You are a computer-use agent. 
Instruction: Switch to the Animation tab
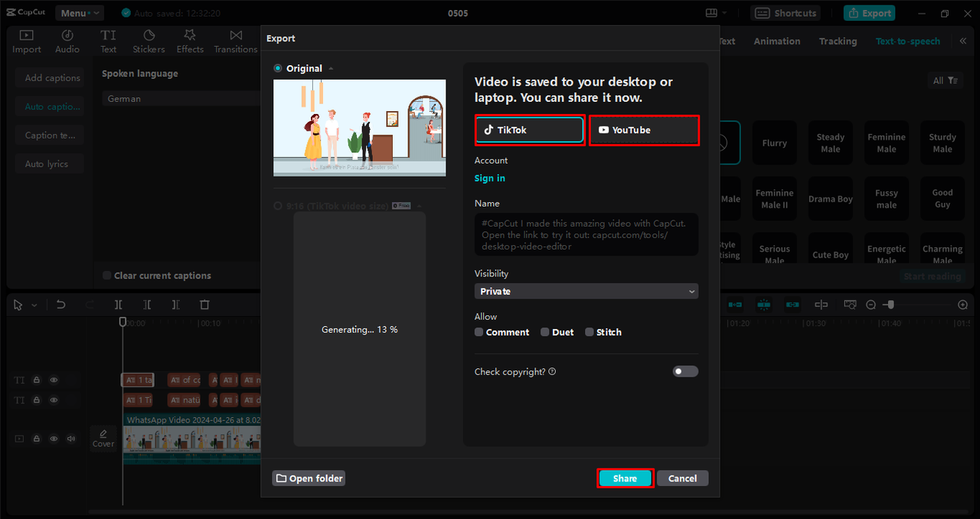pos(776,41)
